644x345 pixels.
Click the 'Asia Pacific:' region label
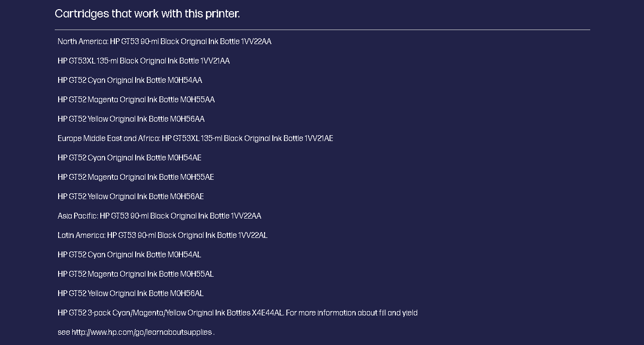pyautogui.click(x=78, y=216)
